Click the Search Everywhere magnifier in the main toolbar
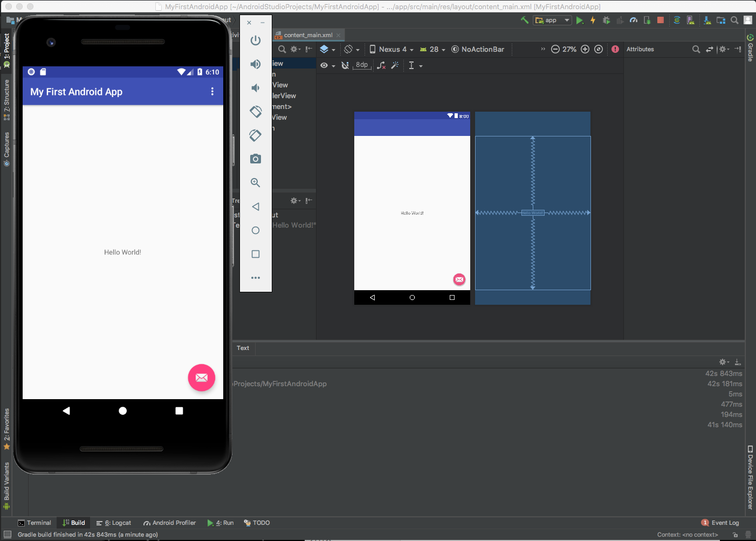Screen dimensions: 756x541 (x=734, y=20)
